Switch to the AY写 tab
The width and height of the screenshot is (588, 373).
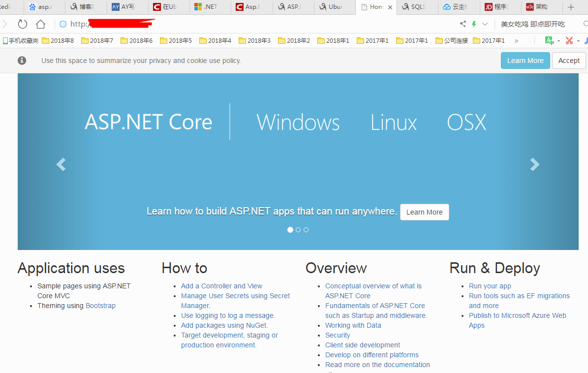tap(127, 7)
